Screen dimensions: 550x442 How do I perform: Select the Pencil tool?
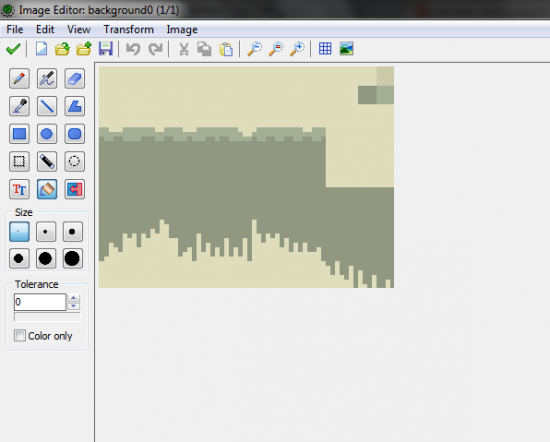click(19, 78)
